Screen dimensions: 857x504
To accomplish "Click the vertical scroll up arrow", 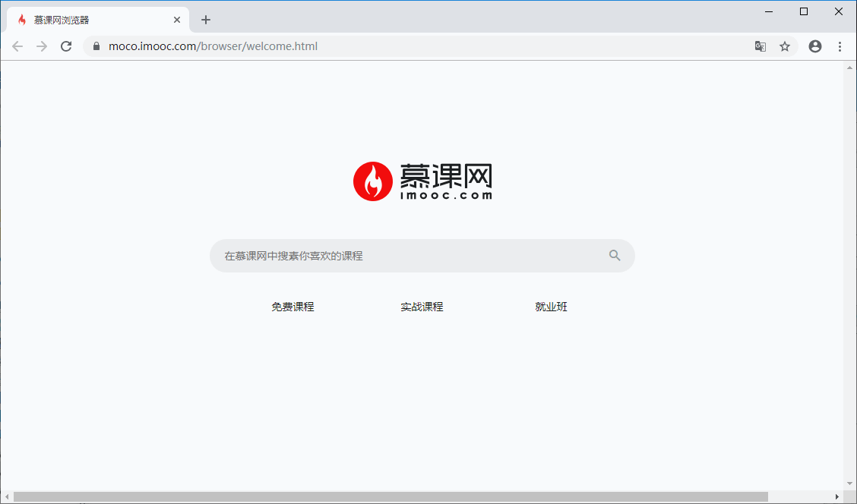I will (x=849, y=68).
